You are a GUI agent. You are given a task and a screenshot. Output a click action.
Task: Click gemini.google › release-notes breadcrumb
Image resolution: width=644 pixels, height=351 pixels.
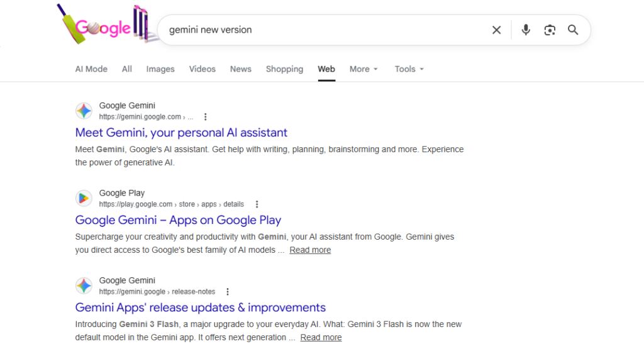(157, 292)
